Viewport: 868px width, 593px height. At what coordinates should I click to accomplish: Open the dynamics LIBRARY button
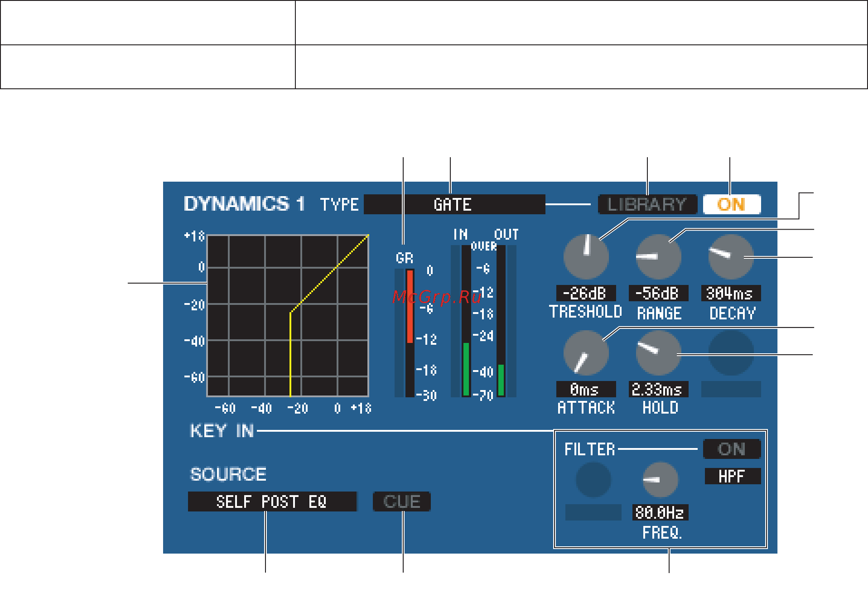647,204
